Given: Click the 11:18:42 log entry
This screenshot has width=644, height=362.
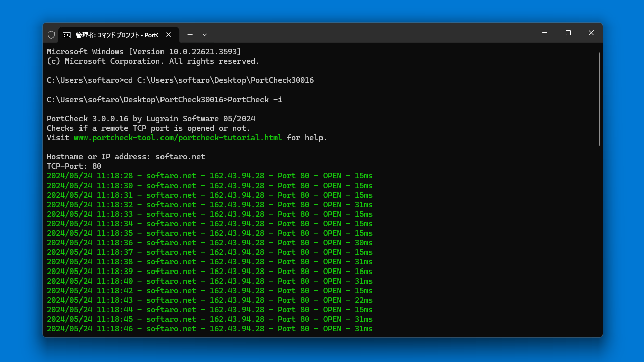Looking at the screenshot, I should coord(210,291).
